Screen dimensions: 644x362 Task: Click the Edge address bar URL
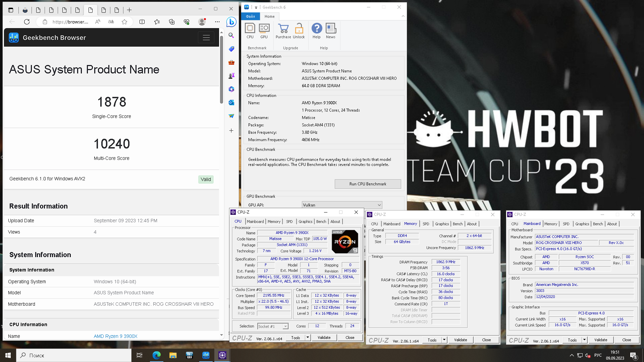[x=70, y=22]
